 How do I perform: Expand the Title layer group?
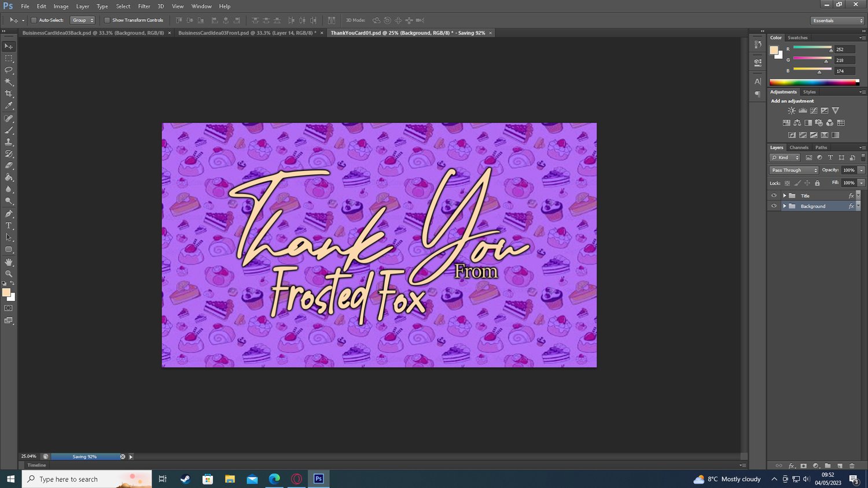785,196
